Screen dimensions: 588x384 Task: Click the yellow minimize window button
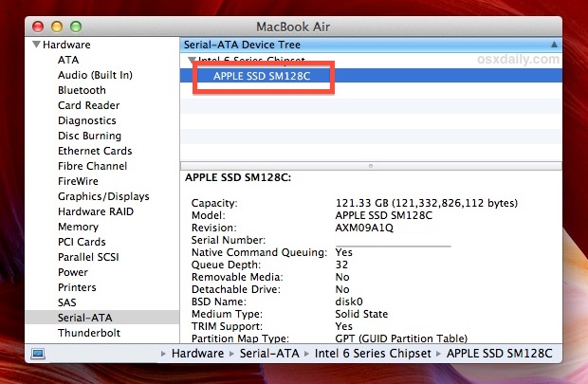click(x=57, y=27)
